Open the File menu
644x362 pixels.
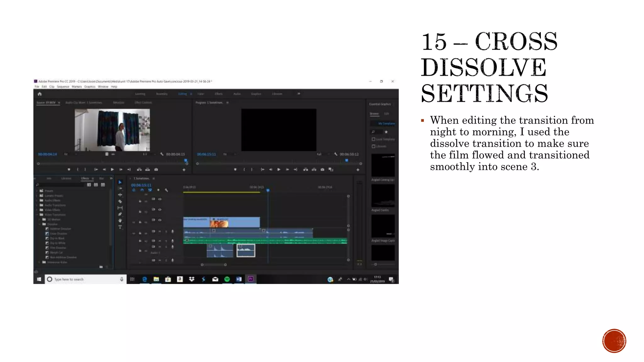pos(37,87)
